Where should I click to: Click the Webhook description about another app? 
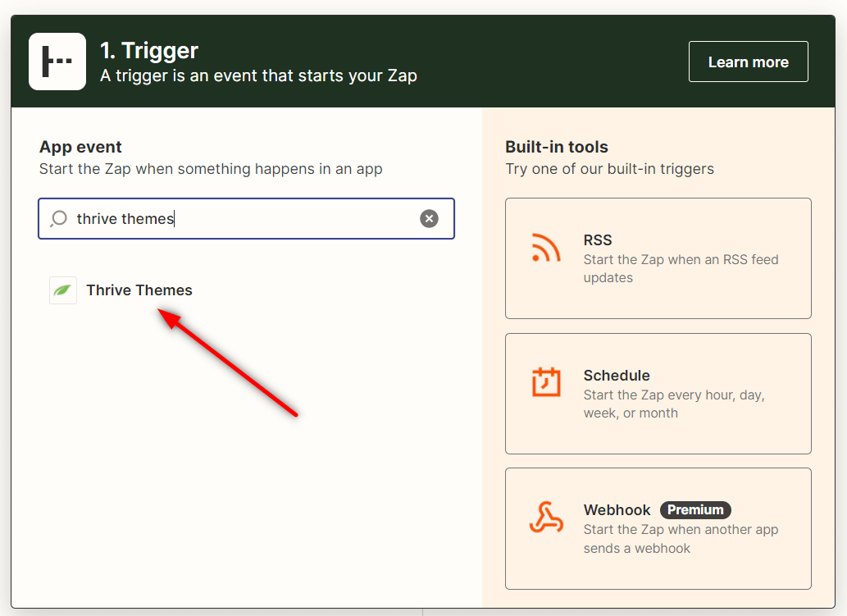[x=681, y=539]
